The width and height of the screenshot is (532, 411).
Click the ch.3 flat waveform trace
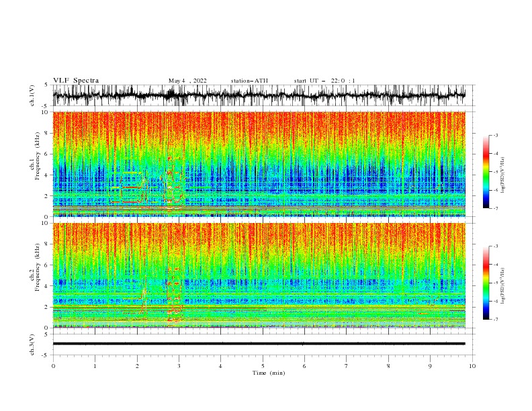pyautogui.click(x=259, y=344)
